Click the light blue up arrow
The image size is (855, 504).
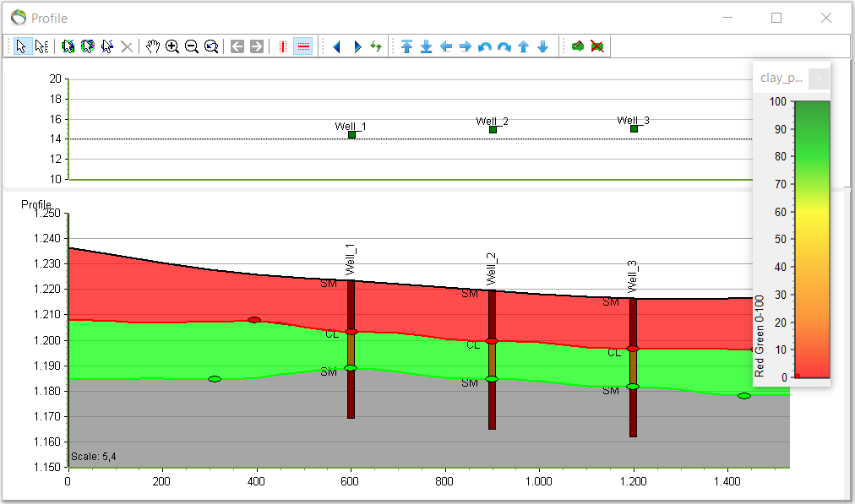[524, 46]
